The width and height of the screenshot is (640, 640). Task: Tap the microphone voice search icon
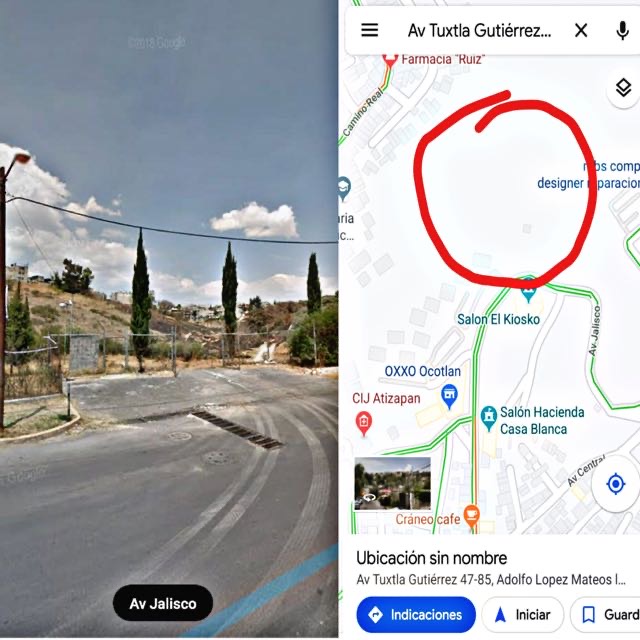coord(622,31)
